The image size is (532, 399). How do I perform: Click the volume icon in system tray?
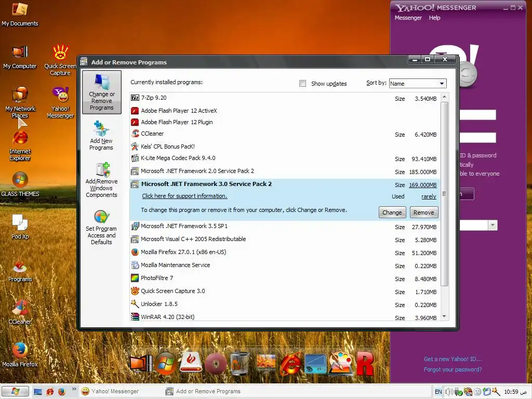click(x=448, y=392)
